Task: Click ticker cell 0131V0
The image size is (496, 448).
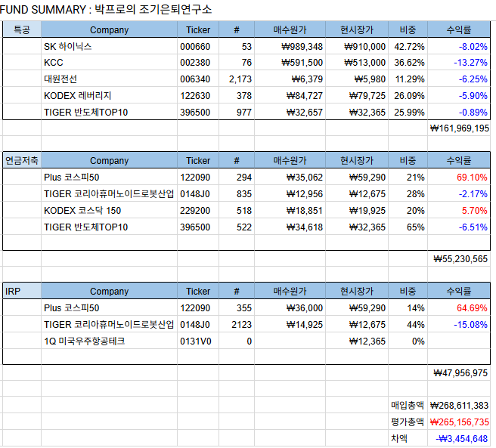Action: (198, 341)
